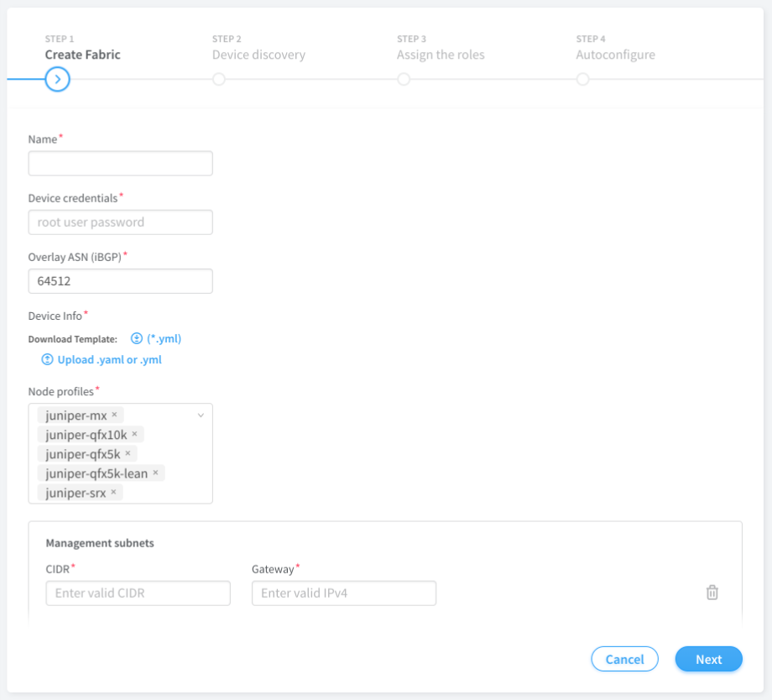This screenshot has width=772, height=700.
Task: Open the Upload .yaml or .yml link
Action: pos(109,360)
